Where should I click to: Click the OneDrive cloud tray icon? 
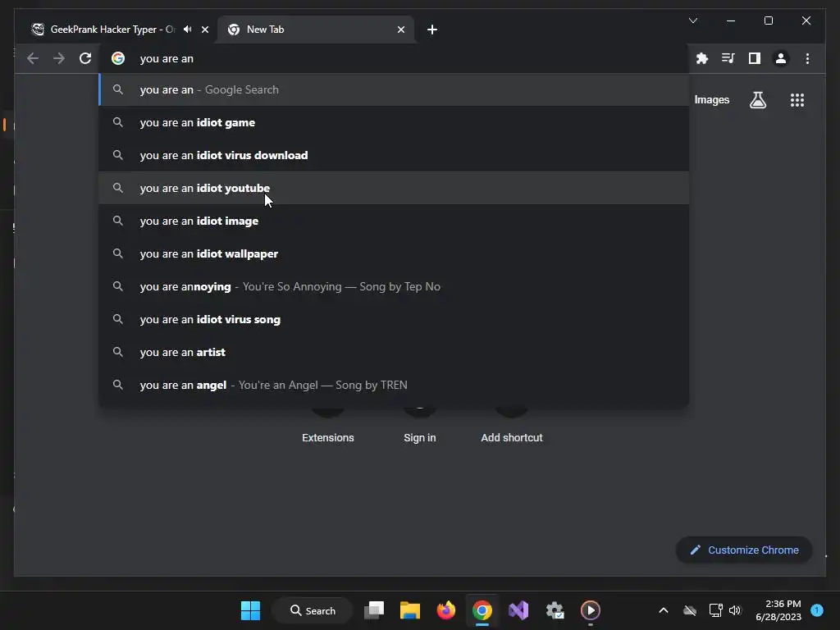point(690,610)
